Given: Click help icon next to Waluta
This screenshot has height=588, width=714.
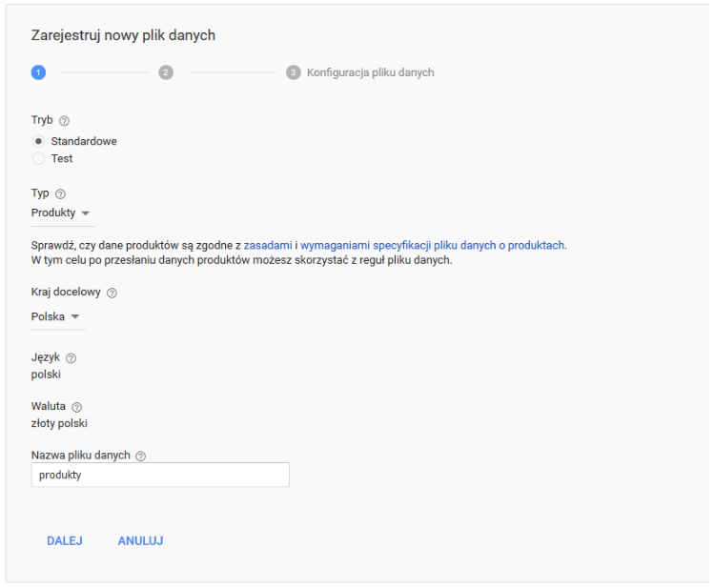Looking at the screenshot, I should pos(76,407).
